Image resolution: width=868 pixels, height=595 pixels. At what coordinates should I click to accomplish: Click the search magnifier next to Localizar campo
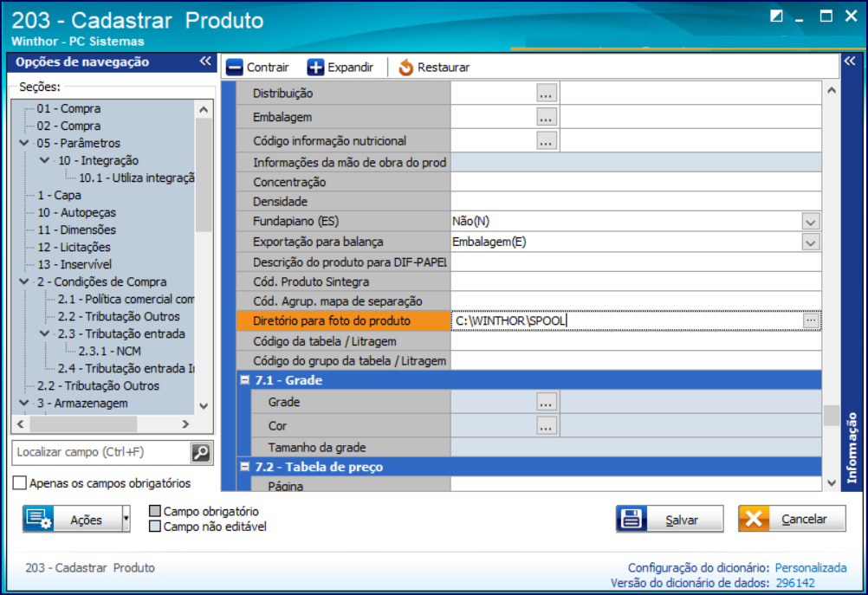pos(201,452)
